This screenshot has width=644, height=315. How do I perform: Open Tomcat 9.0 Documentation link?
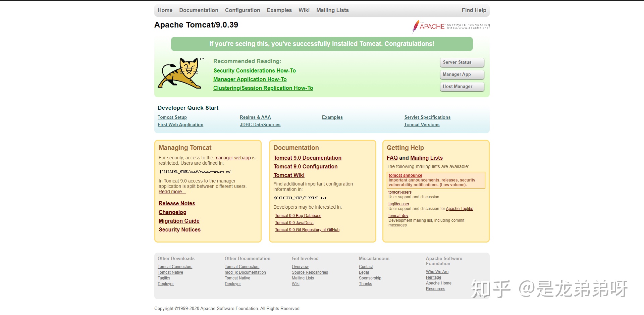307,158
